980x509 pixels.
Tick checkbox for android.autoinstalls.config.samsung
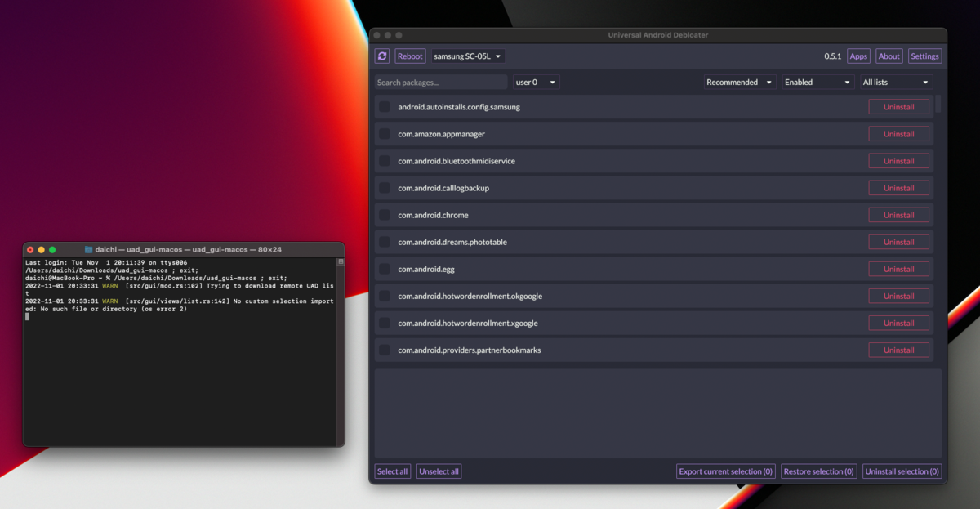click(384, 107)
